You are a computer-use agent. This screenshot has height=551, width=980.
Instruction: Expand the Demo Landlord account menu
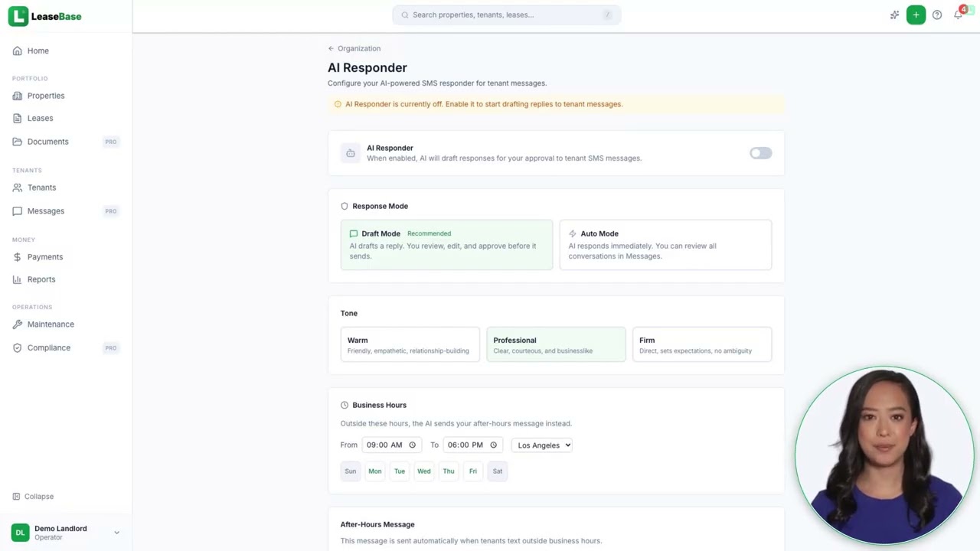[x=66, y=533]
